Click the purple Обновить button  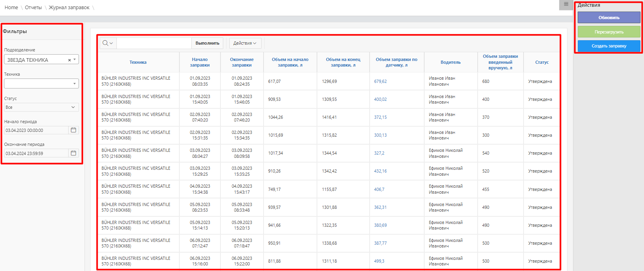click(609, 18)
